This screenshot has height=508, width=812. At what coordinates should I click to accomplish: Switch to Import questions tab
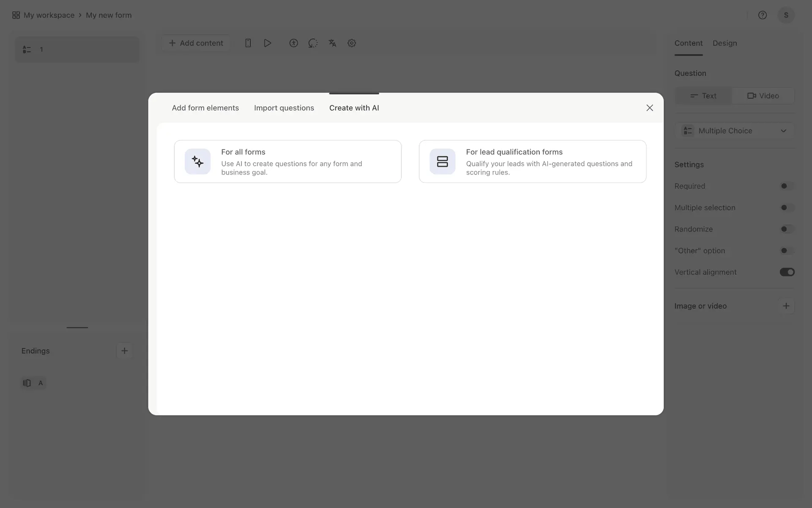pos(284,108)
